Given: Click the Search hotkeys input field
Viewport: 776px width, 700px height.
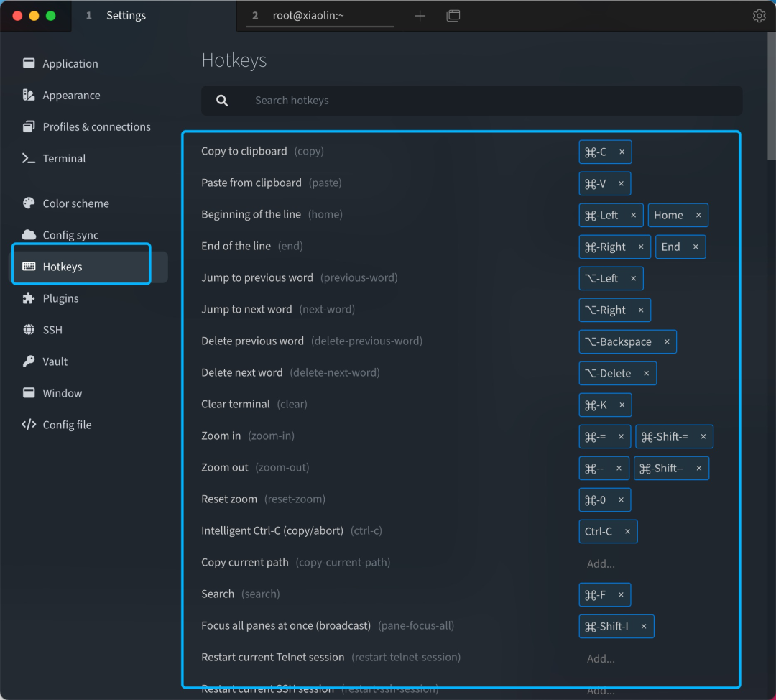Looking at the screenshot, I should (x=471, y=101).
